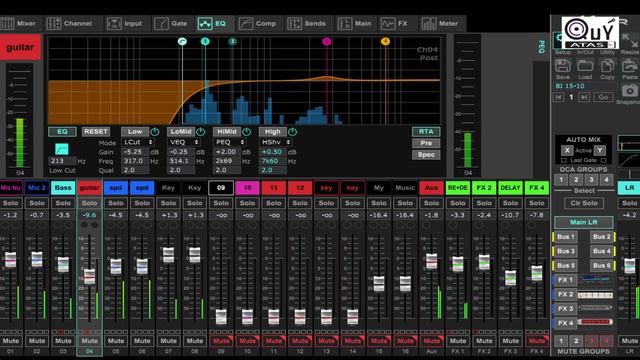The image size is (640, 360).
Task: Check the left Last Gate checkbox
Action: tap(564, 160)
